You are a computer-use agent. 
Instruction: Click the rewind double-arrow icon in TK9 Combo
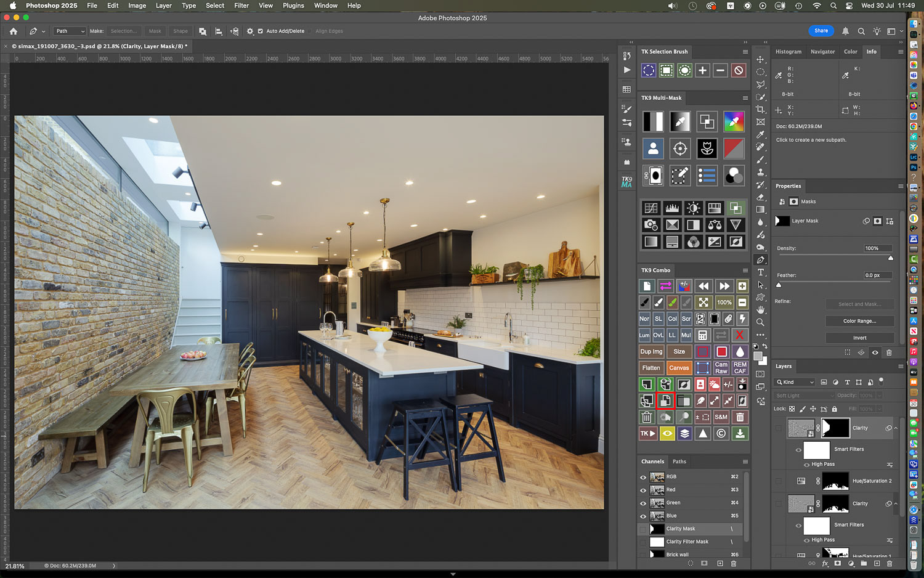703,286
